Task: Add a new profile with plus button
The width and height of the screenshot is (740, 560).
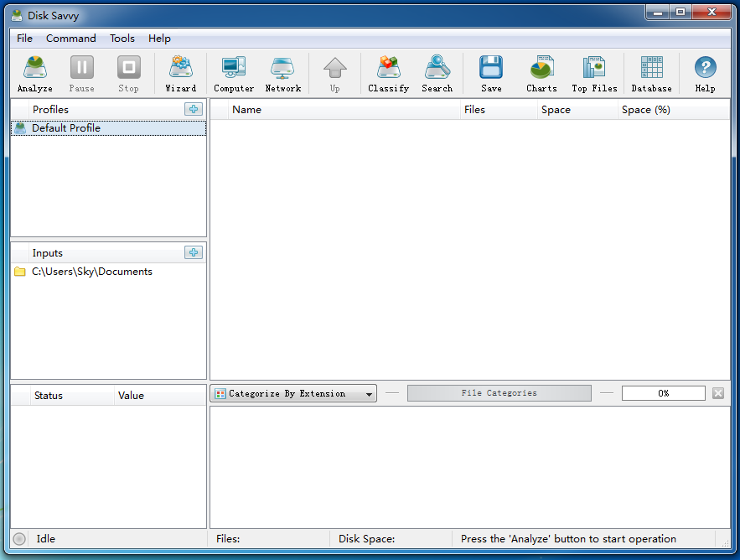Action: coord(194,109)
